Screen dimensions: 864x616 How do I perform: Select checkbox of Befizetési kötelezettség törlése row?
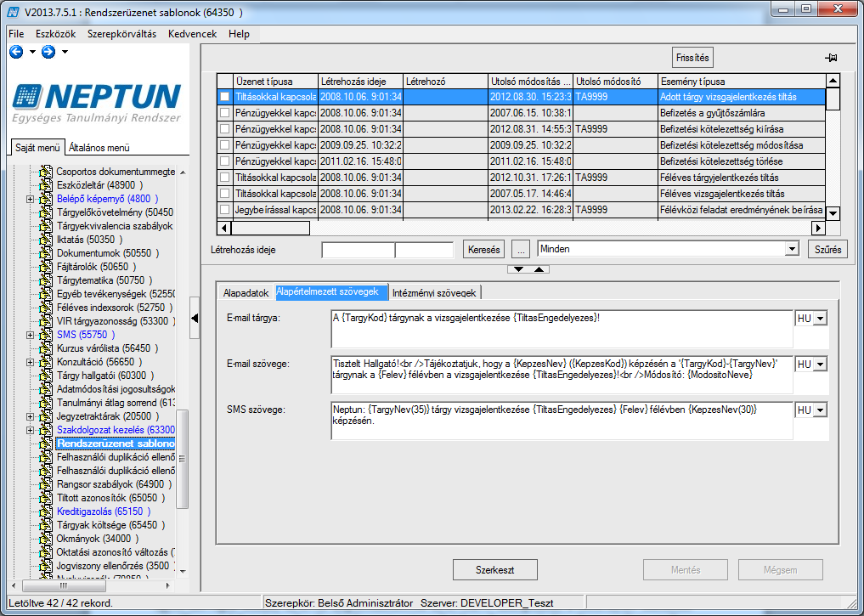tap(225, 161)
